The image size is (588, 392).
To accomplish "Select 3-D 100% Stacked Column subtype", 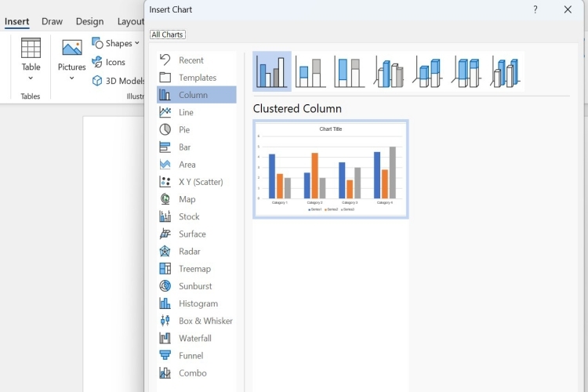I will (x=466, y=71).
